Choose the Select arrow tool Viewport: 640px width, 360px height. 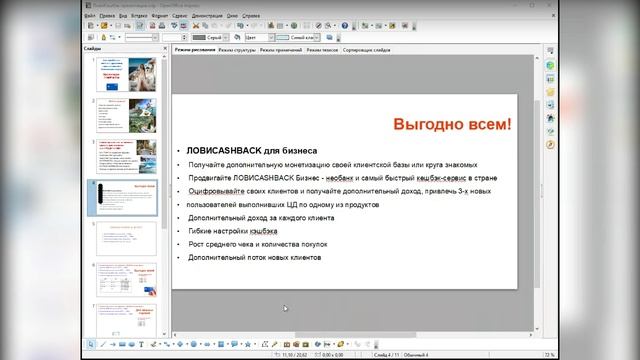(x=91, y=344)
